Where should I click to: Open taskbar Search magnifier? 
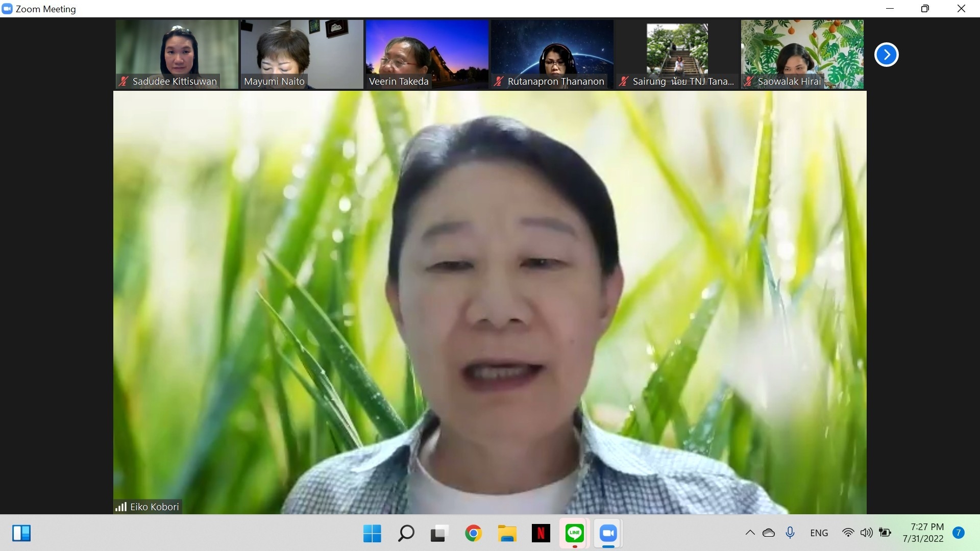406,533
